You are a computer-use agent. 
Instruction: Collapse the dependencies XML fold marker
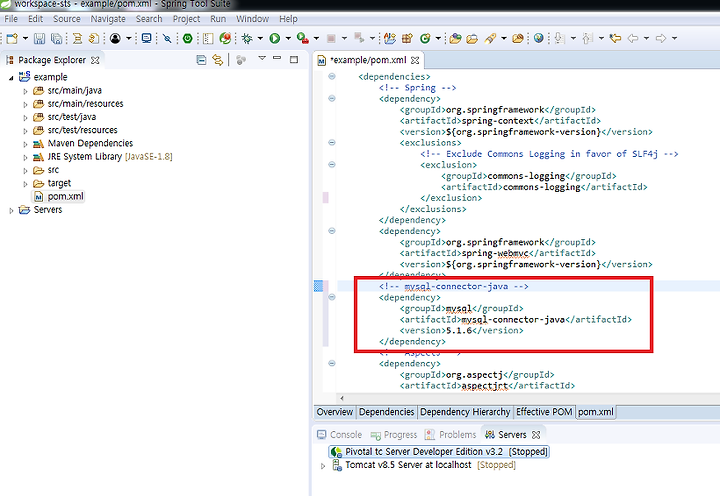[332, 77]
